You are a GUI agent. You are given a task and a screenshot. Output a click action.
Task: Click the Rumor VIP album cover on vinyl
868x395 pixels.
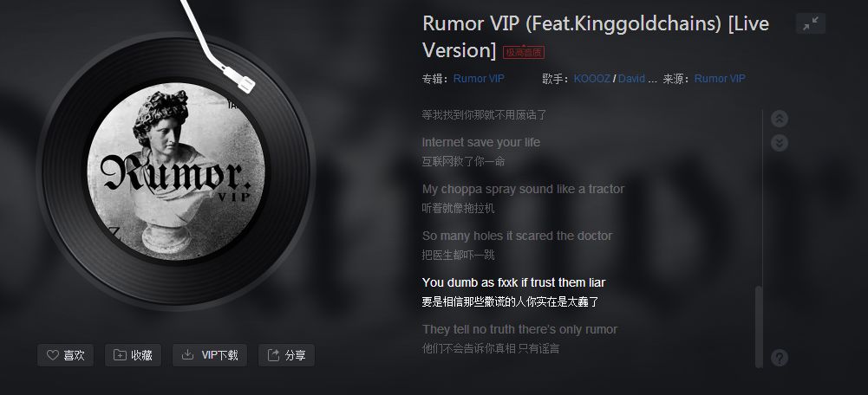(176, 172)
